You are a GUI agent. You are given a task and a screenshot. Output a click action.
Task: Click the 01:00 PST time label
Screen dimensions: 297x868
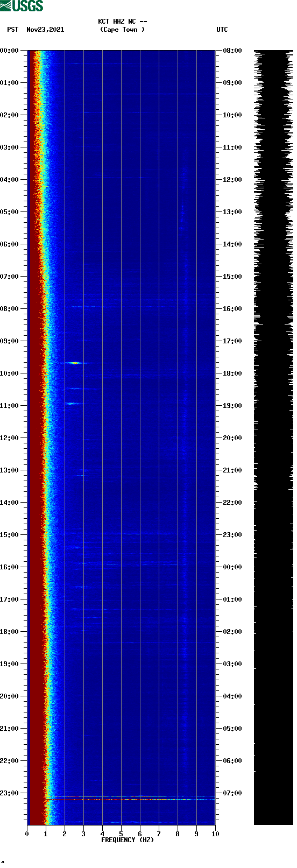click(x=10, y=83)
